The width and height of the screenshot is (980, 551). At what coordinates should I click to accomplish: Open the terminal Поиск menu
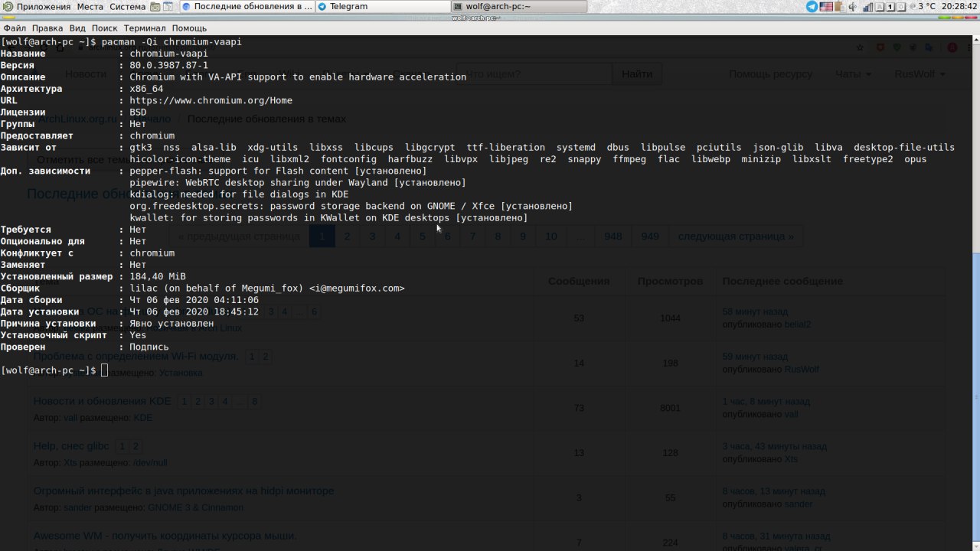(x=105, y=28)
